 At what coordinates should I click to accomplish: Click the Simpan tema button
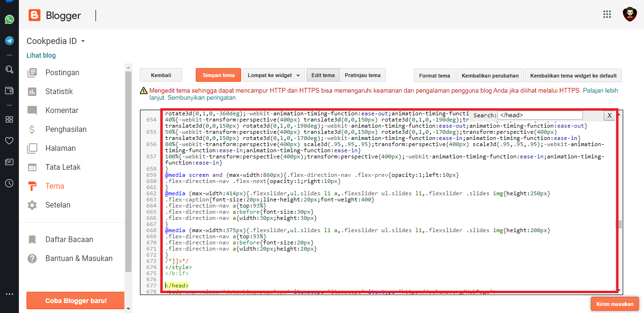click(218, 75)
